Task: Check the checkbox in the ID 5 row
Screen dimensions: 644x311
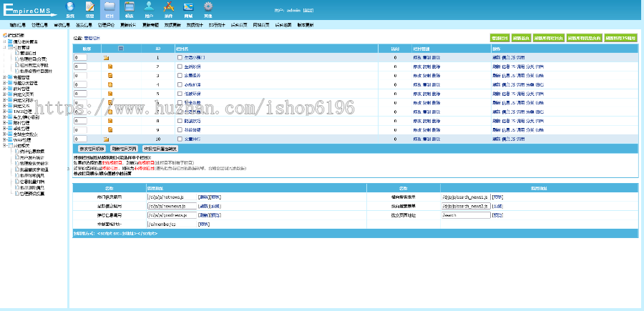Action: coord(180,94)
